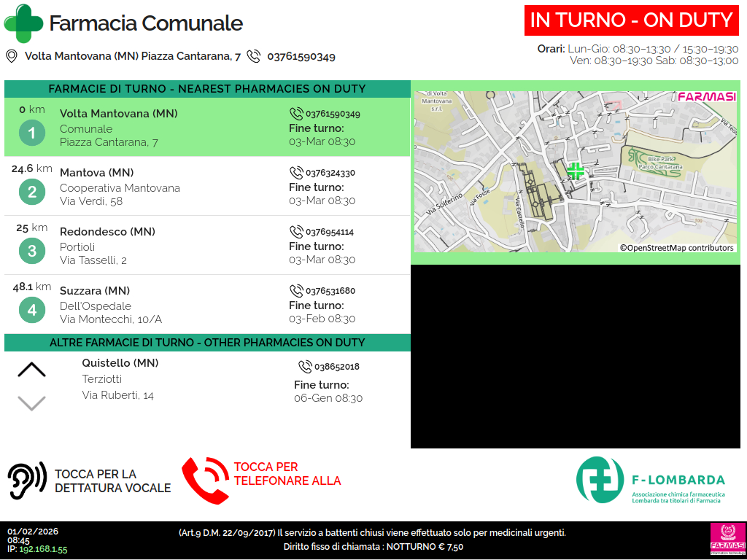Click the location pin icon near address

12,56
